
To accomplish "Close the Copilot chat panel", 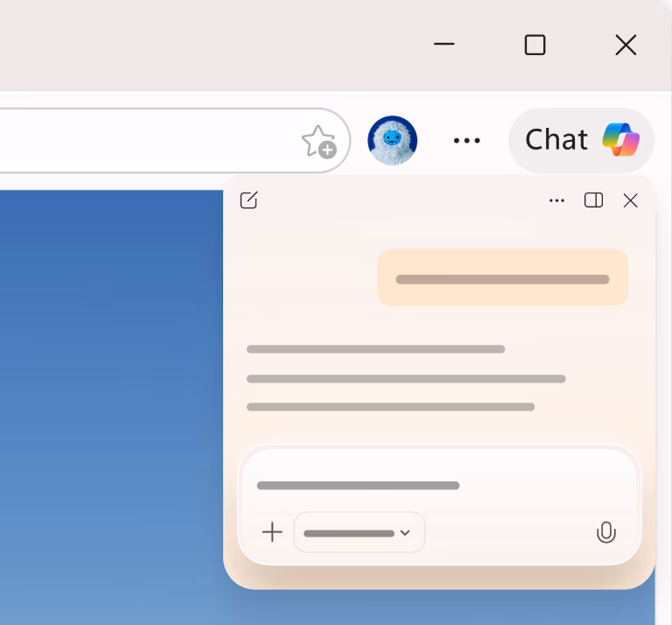I will (x=630, y=200).
